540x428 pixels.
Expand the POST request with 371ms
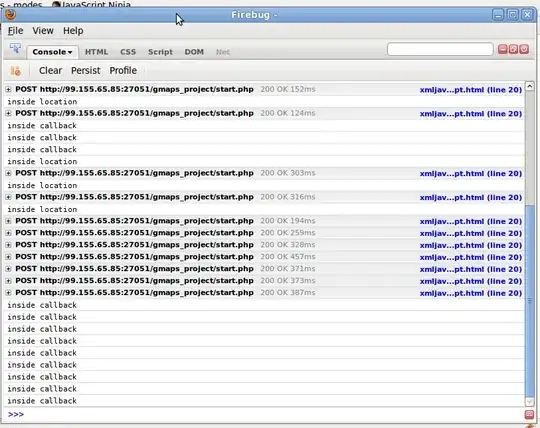(8, 269)
